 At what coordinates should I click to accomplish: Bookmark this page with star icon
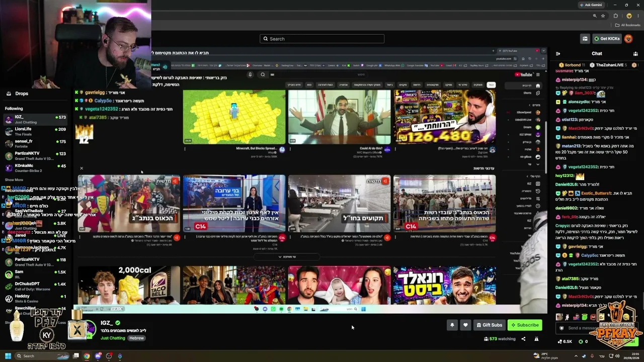603,16
